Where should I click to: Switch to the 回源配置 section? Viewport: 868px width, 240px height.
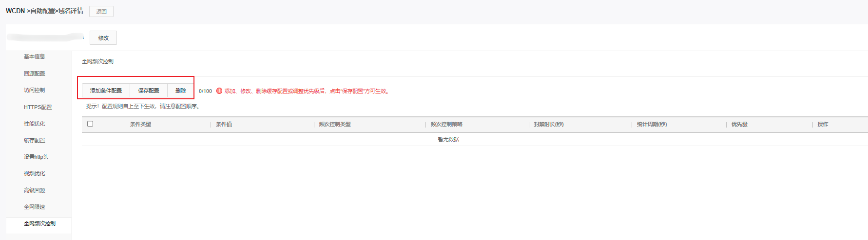(x=34, y=74)
